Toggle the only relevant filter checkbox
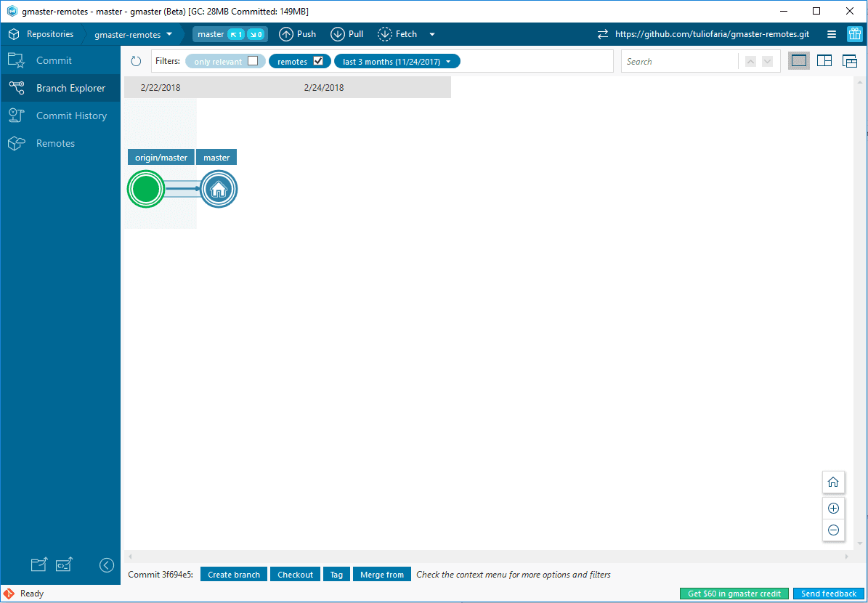Screen dimensions: 868x603 tap(253, 61)
